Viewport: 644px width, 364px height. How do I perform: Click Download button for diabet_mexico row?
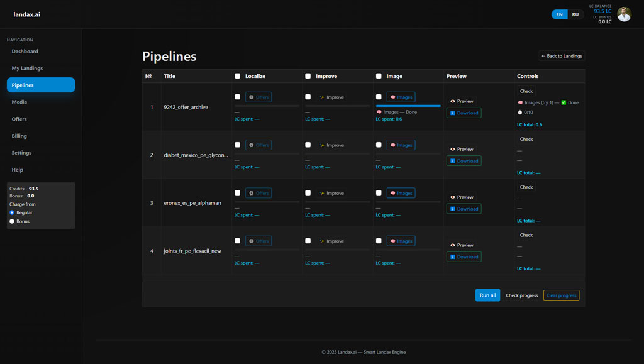pos(464,161)
